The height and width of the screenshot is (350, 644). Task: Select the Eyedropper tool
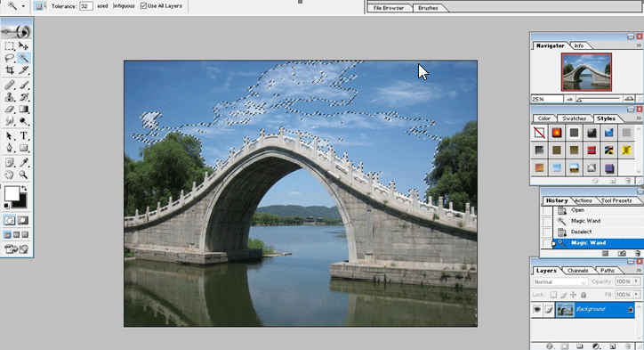click(x=24, y=163)
